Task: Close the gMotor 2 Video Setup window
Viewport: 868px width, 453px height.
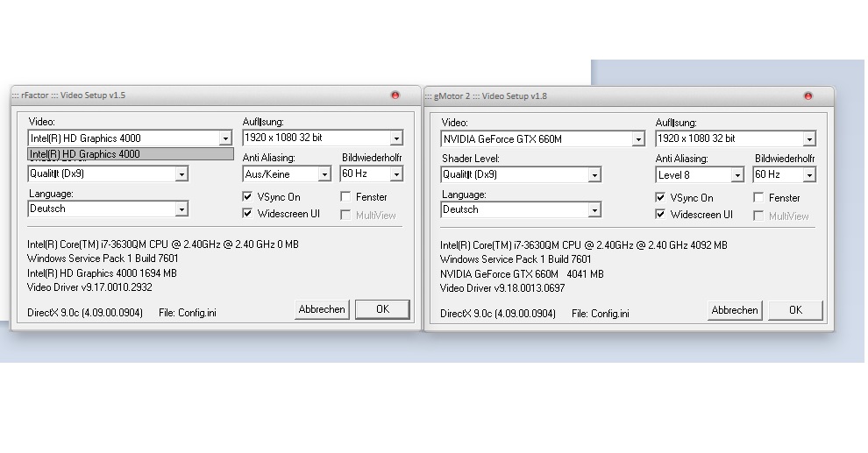Action: pyautogui.click(x=808, y=96)
